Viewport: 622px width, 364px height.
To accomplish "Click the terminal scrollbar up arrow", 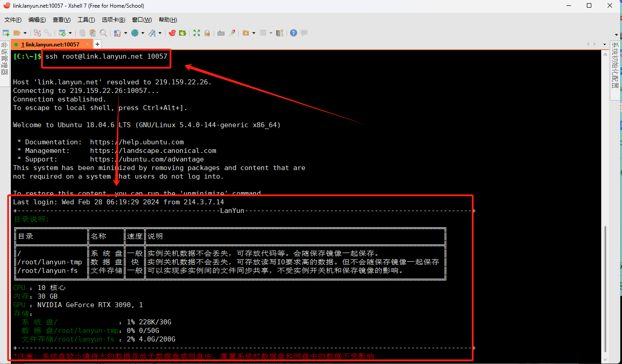I will tap(606, 53).
